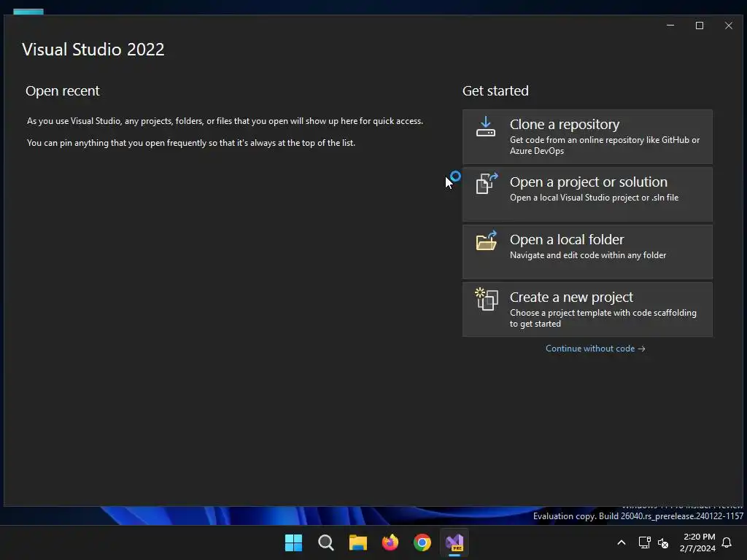Click 'Get code from an online repository' text
The height and width of the screenshot is (560, 747).
click(x=605, y=145)
